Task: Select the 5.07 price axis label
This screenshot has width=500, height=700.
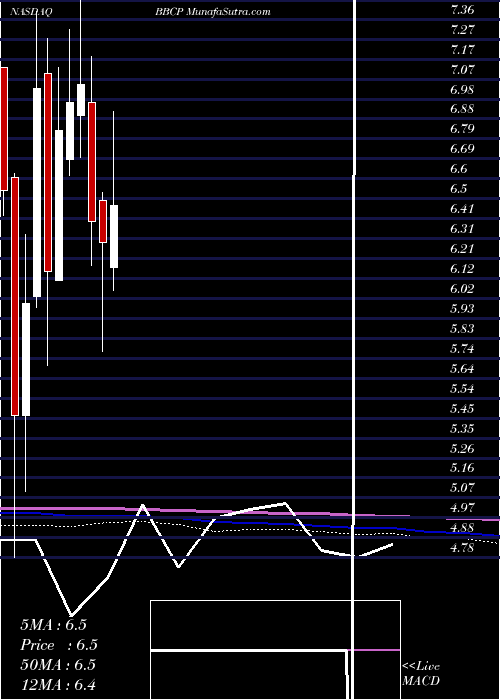Action: [x=462, y=488]
